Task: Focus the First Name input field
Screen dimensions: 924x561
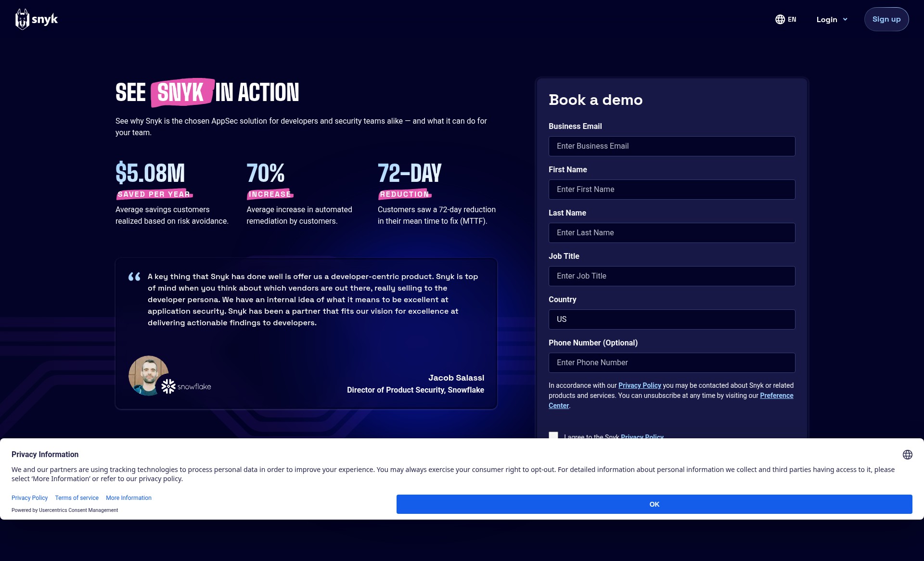Action: pos(672,190)
